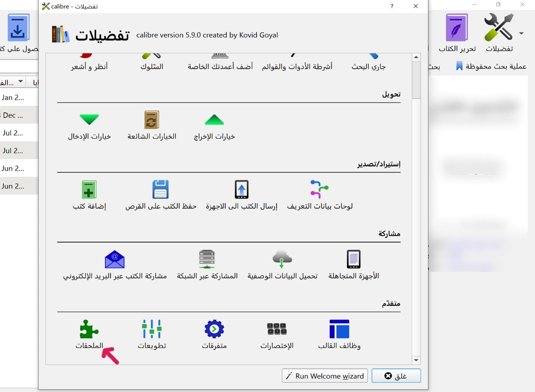The height and width of the screenshot is (392, 535).
Task: Select the Dec ... row in book list
Action: [19, 115]
